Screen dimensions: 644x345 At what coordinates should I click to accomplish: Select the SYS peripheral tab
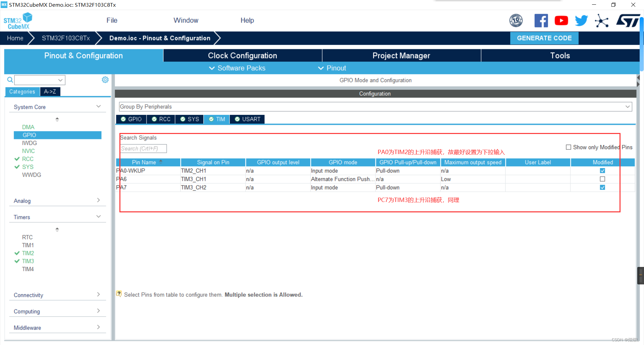coord(190,119)
